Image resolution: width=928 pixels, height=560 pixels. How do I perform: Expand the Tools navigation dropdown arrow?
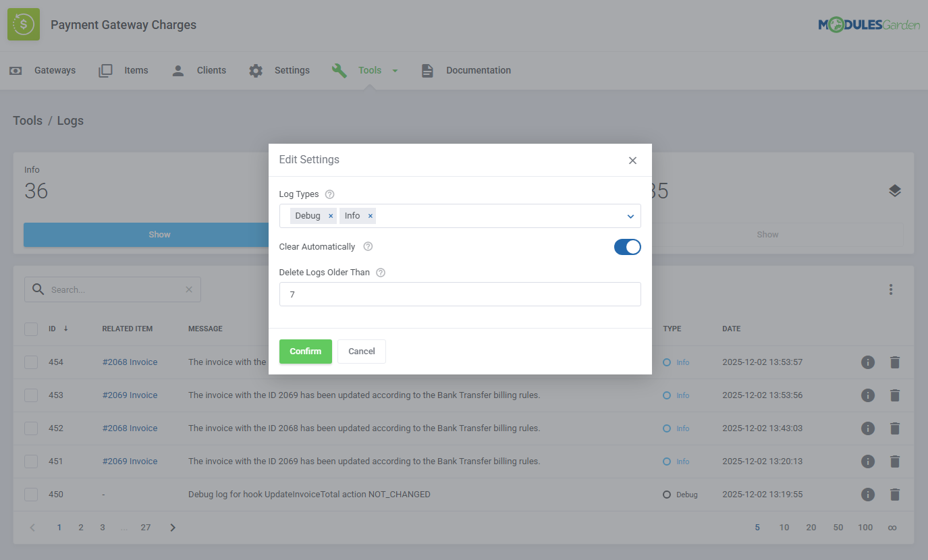(x=395, y=69)
